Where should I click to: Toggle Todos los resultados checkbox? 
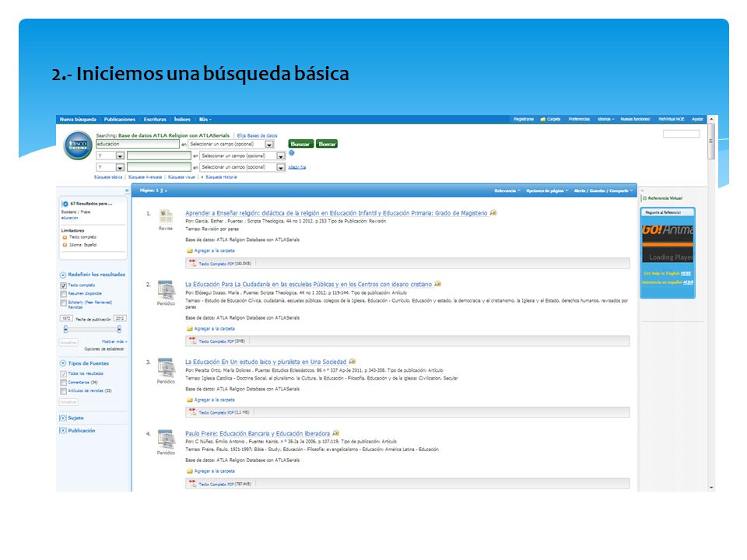pos(63,374)
